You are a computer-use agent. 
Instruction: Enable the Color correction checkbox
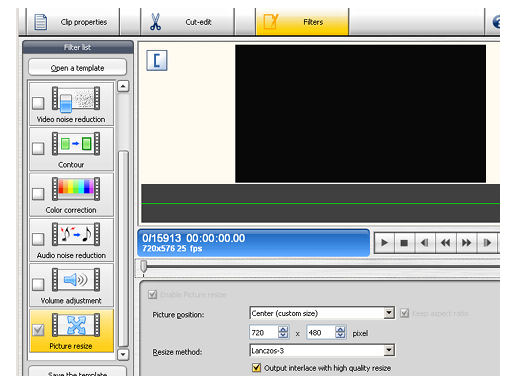[x=38, y=194]
